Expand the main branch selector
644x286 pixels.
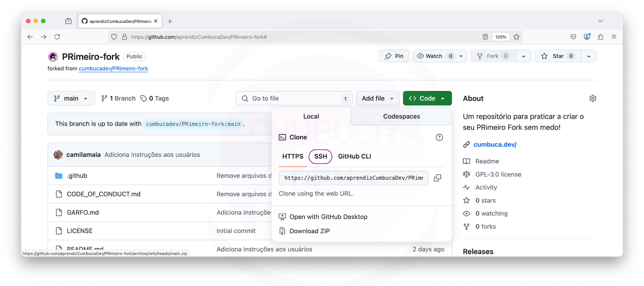(71, 99)
